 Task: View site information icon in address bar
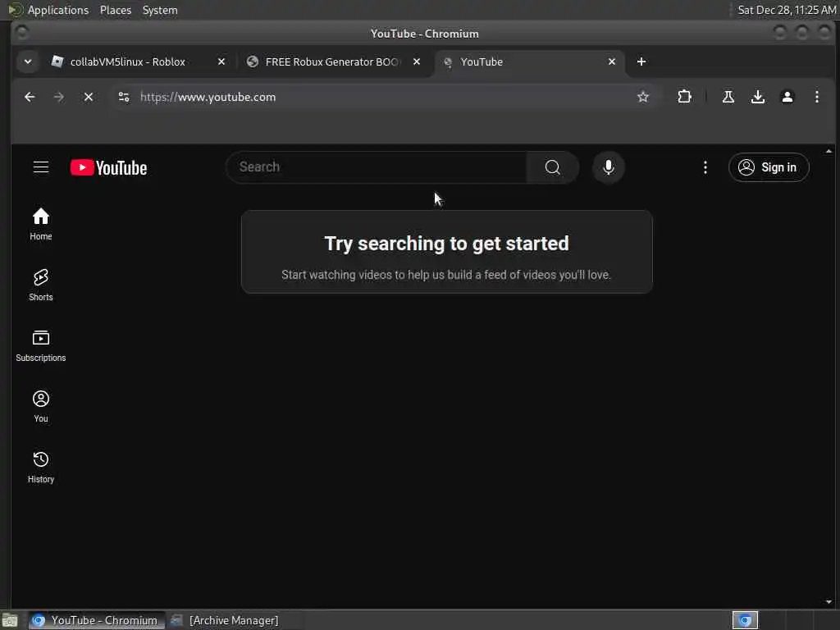coord(124,97)
